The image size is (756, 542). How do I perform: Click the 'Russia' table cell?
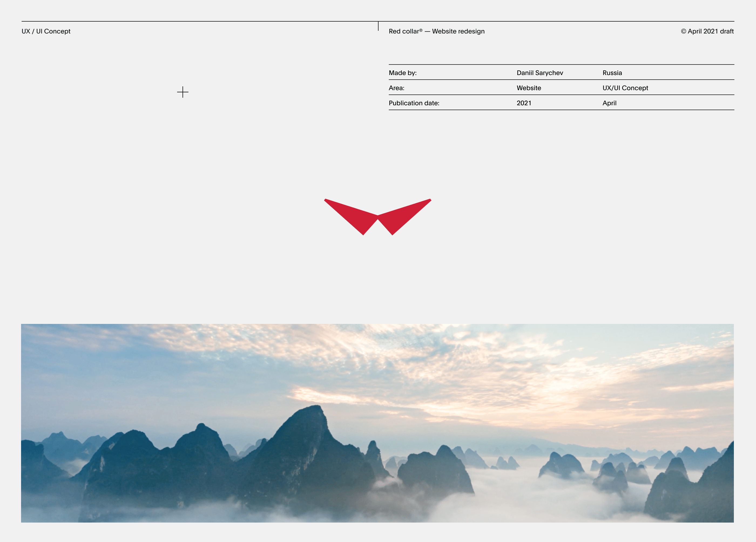(x=612, y=73)
